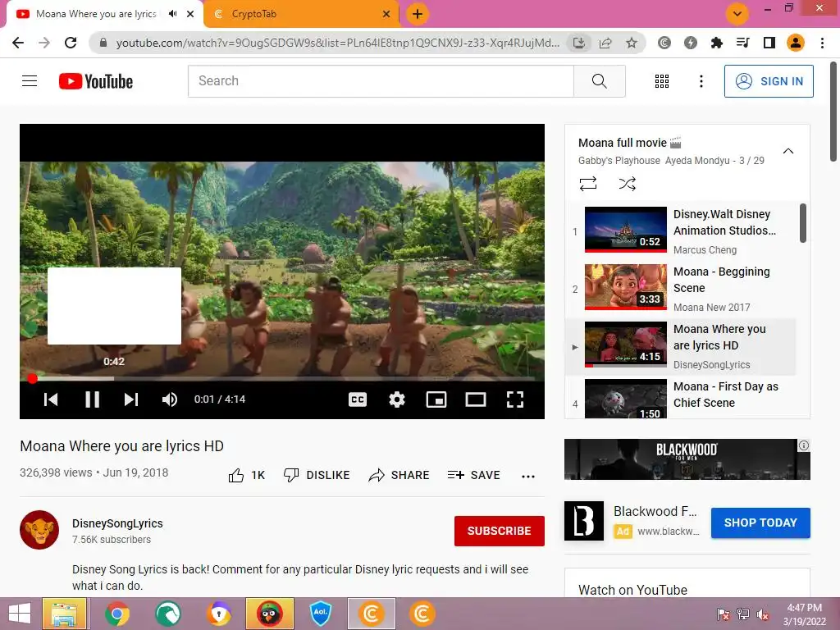
Task: Skip to previous video in player
Action: [x=51, y=399]
